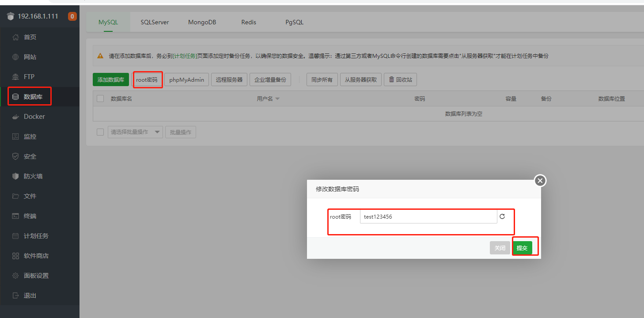Open the folder icon for 文件
The height and width of the screenshot is (318, 644).
pos(16,196)
